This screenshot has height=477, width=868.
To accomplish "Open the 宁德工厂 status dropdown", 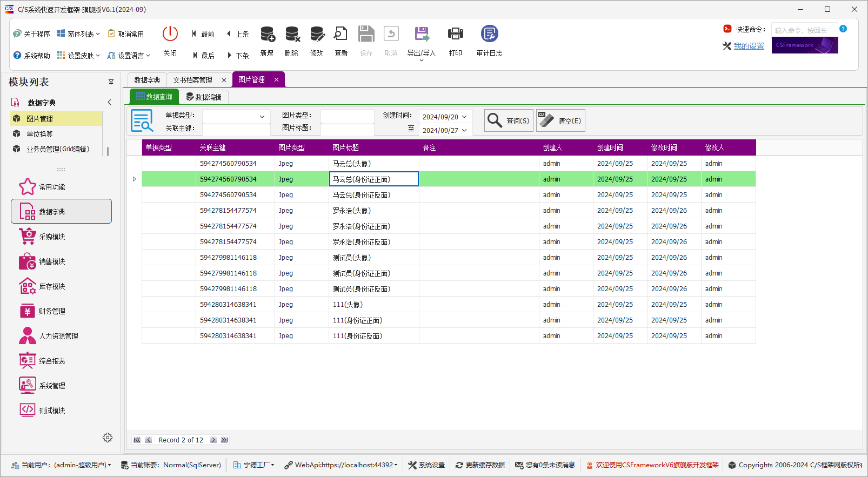I will (253, 465).
